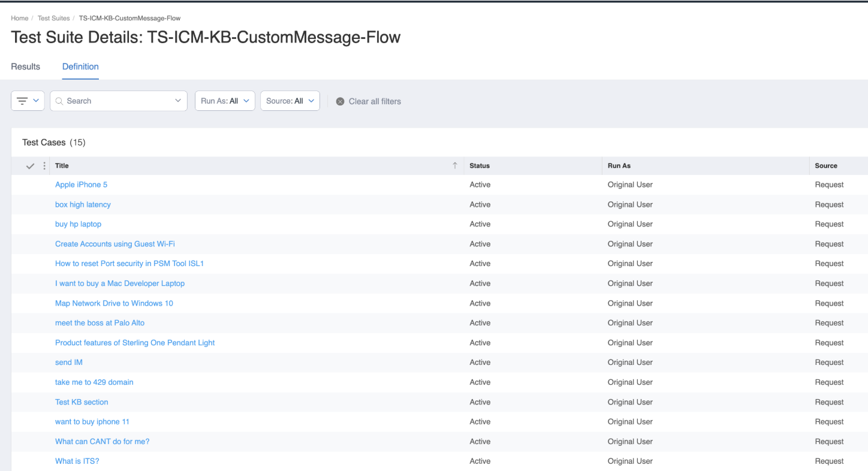Open Map Network Drive to Windows 10
868x471 pixels.
pos(114,303)
